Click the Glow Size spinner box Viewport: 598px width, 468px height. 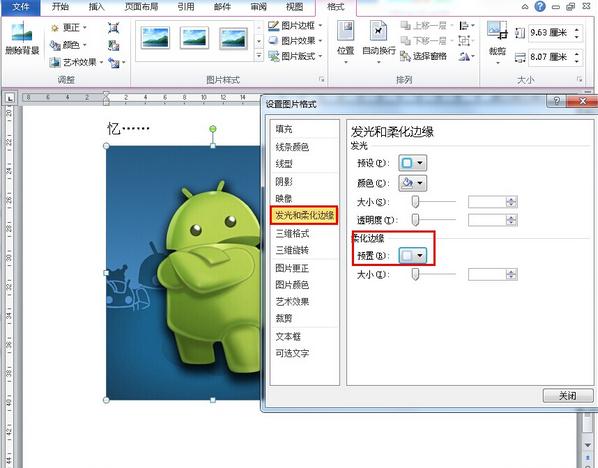click(492, 202)
